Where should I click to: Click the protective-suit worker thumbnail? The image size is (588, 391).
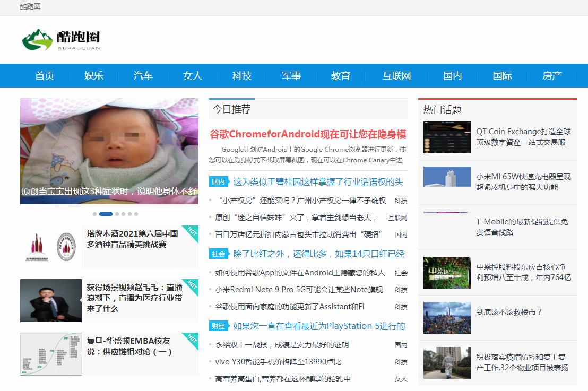(x=447, y=363)
